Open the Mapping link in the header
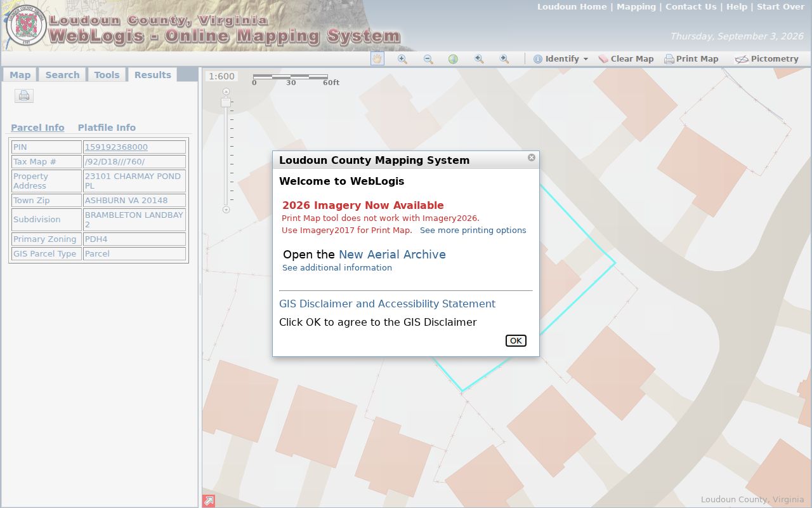812x508 pixels. tap(636, 7)
